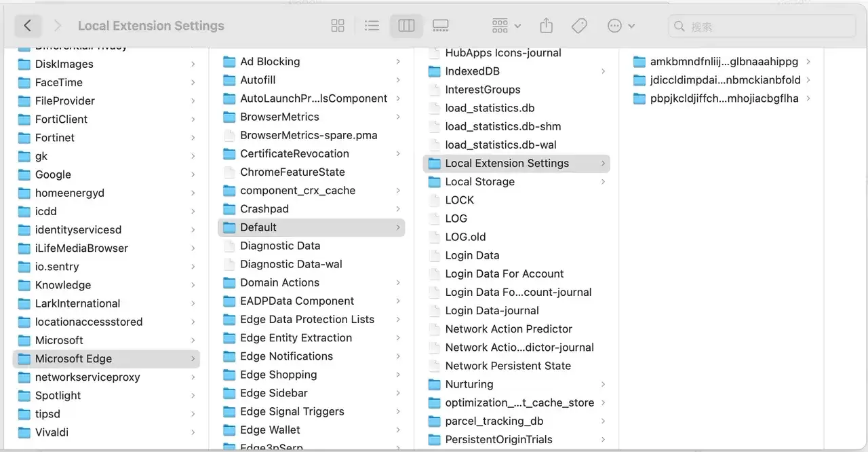Click the Share toolbar icon
The width and height of the screenshot is (868, 452).
click(x=547, y=26)
